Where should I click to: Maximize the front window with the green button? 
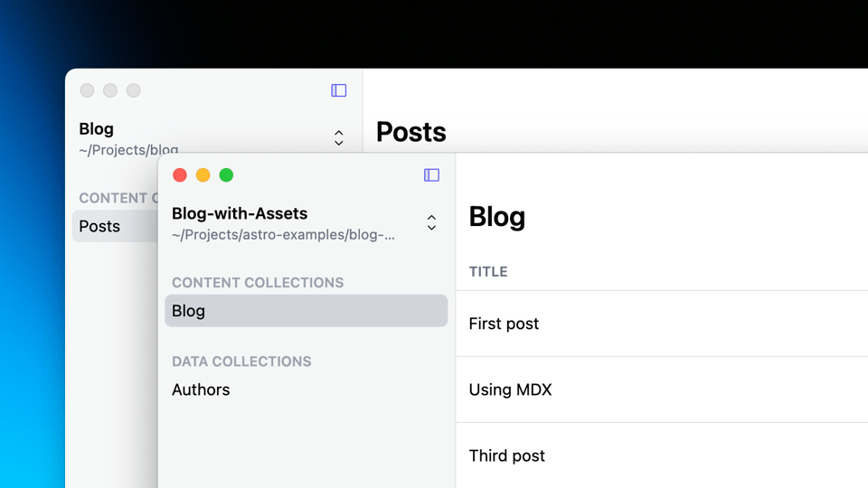[x=226, y=175]
